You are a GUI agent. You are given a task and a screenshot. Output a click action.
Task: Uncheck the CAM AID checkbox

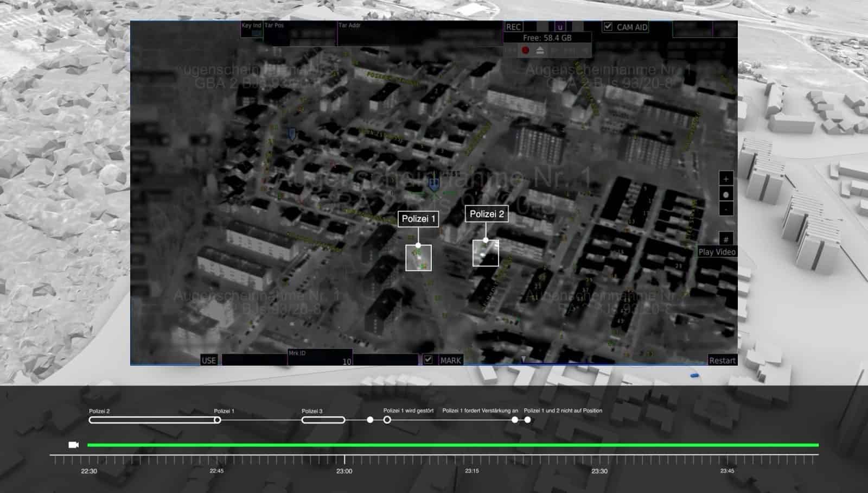[x=608, y=27]
